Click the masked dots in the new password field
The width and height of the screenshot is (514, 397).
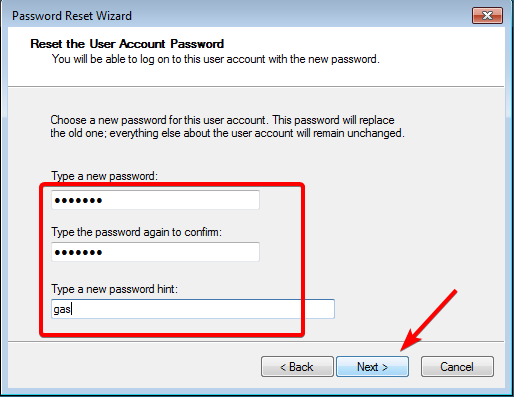[78, 200]
